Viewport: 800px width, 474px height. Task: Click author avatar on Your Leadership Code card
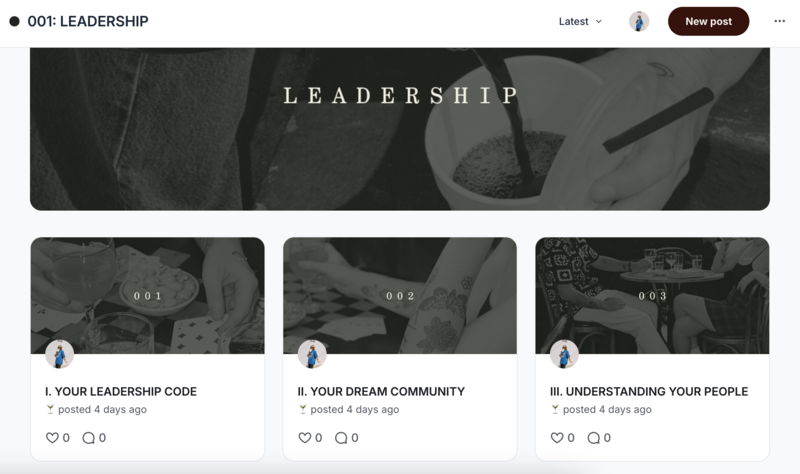pos(60,354)
